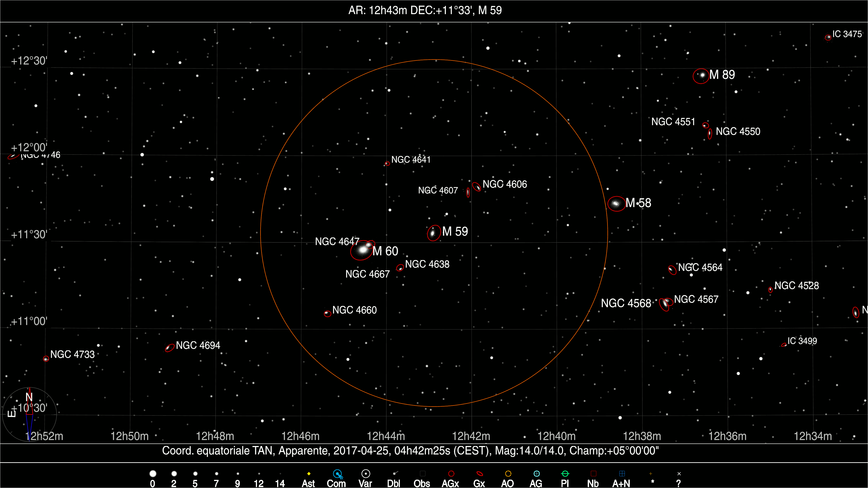Click the galaxy cluster (AGx) legend icon
Screen dimensions: 868x488
click(x=451, y=474)
